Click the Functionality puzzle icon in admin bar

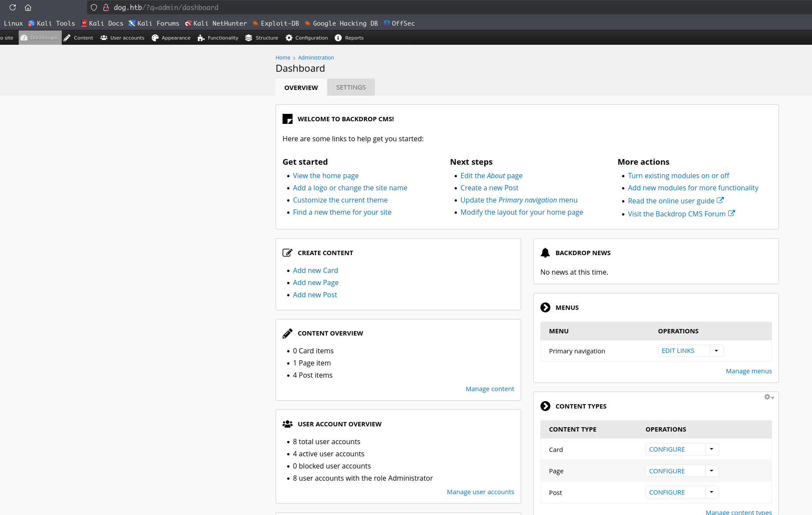click(x=201, y=38)
